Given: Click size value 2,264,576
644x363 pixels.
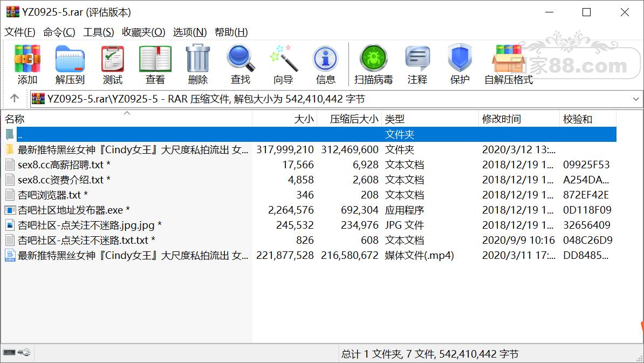Looking at the screenshot, I should [291, 210].
